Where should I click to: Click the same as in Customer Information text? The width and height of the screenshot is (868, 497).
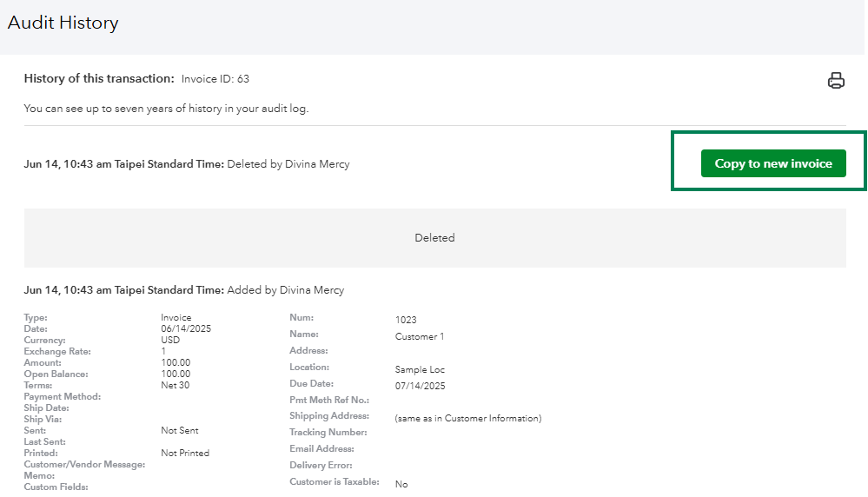[467, 418]
